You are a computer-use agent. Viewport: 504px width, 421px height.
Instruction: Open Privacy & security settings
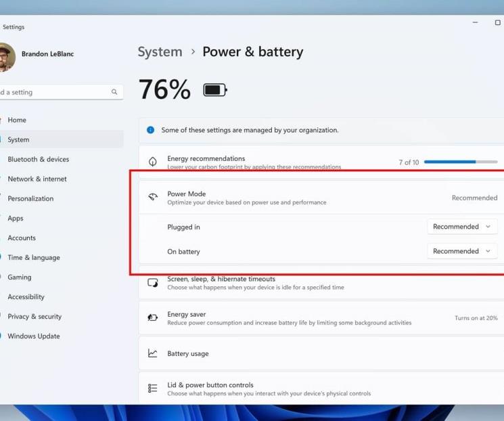click(x=61, y=316)
